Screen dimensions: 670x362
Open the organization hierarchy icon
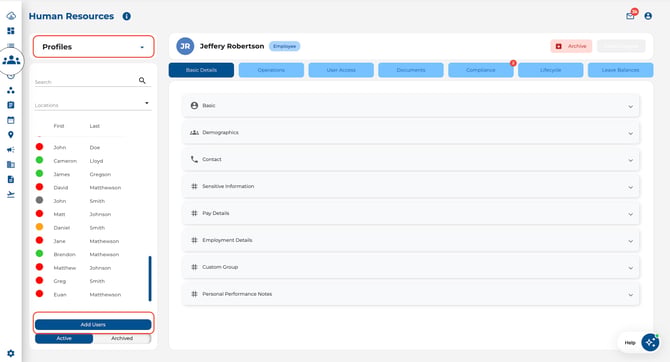[x=11, y=90]
